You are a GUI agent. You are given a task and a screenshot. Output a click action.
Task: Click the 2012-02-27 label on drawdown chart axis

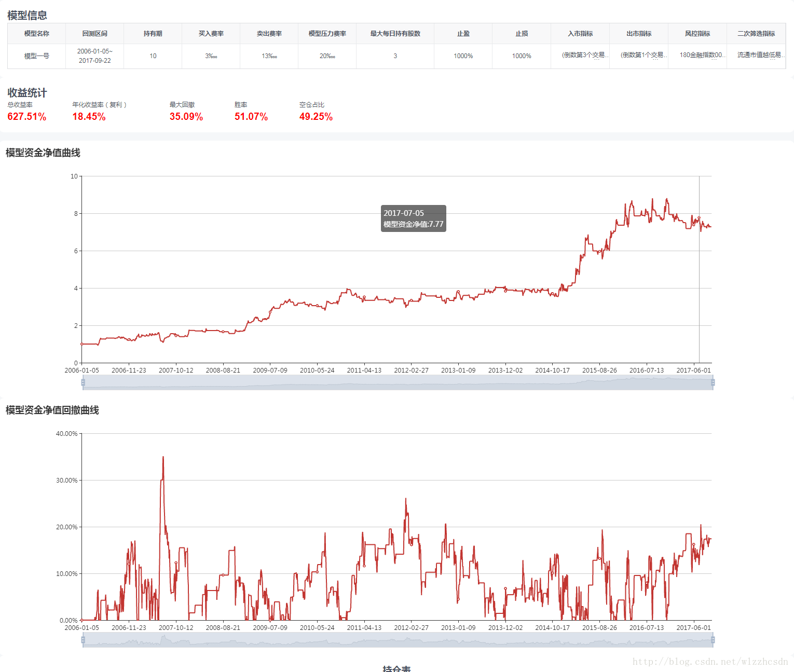pos(411,628)
